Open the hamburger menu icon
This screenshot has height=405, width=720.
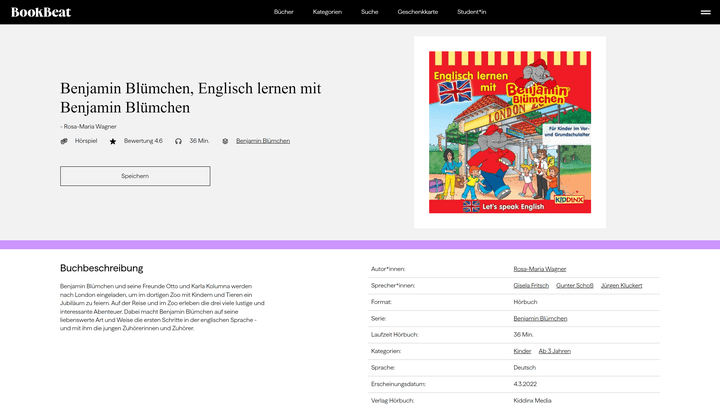705,12
